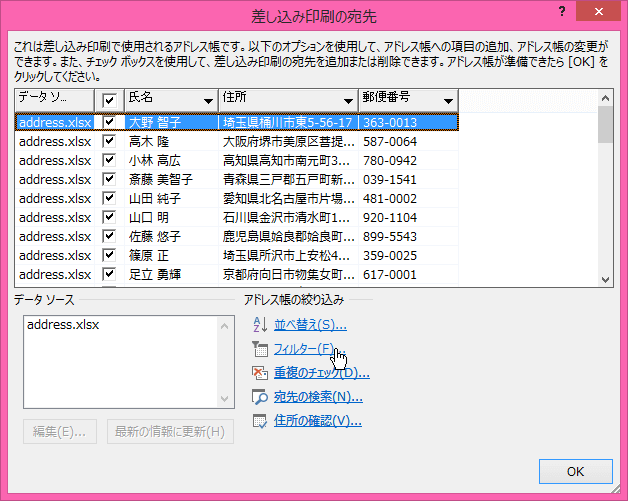Screen dimensions: 628x501
Task: Open the 氏名 column dropdown arrow
Action: click(x=208, y=101)
